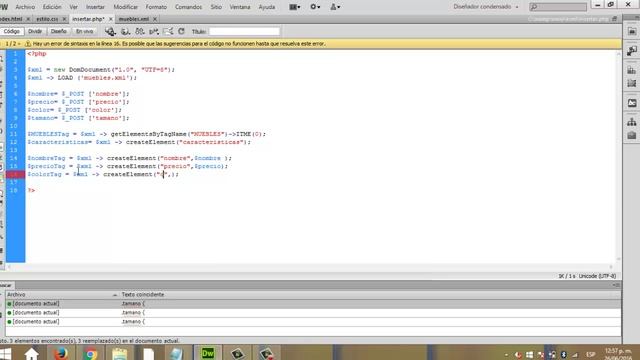Image resolution: width=640 pixels, height=360 pixels.
Task: Open the results panel options menu
Action: [616, 285]
